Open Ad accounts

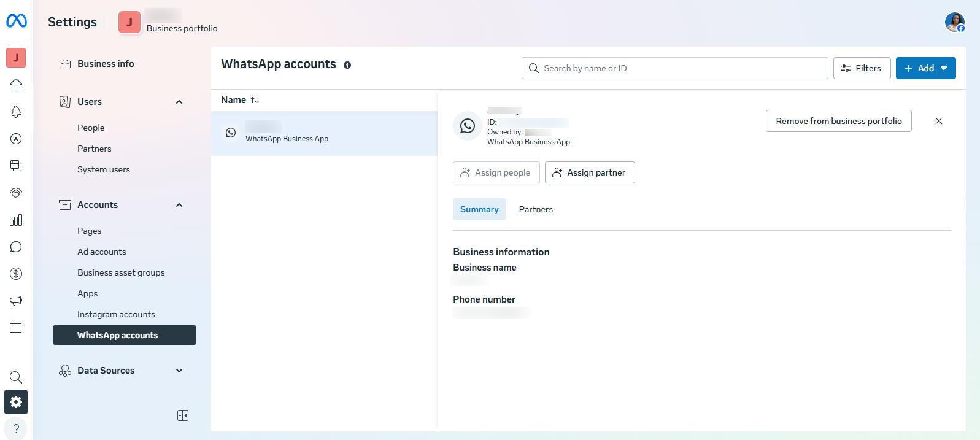[102, 252]
